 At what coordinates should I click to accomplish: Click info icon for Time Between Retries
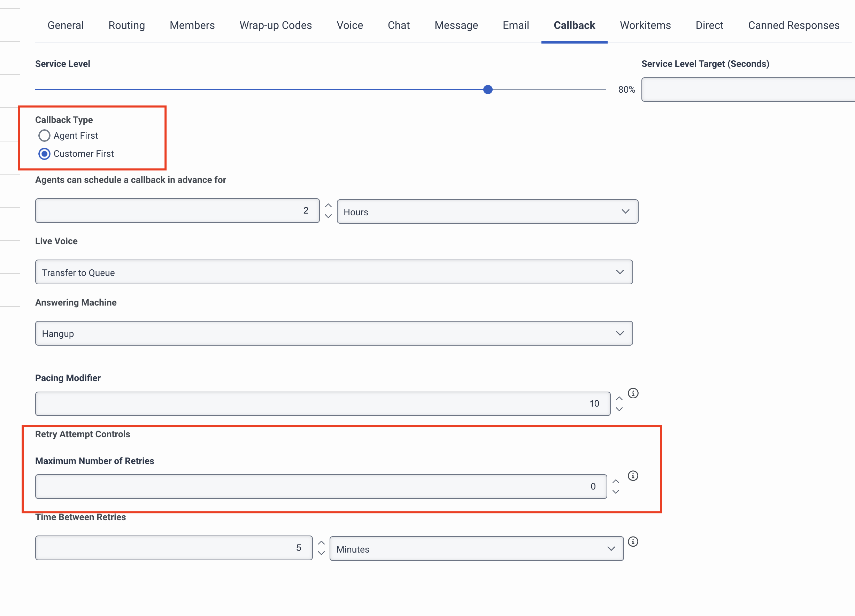[633, 542]
